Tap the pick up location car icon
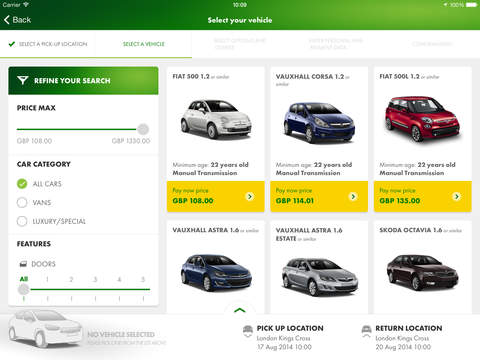The height and width of the screenshot is (360, 480). point(248,331)
